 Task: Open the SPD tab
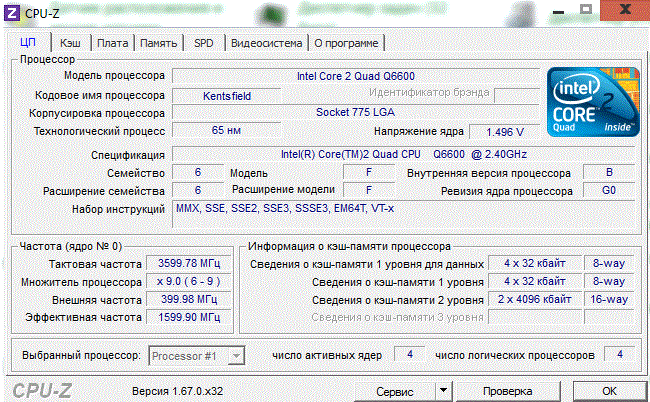point(204,43)
